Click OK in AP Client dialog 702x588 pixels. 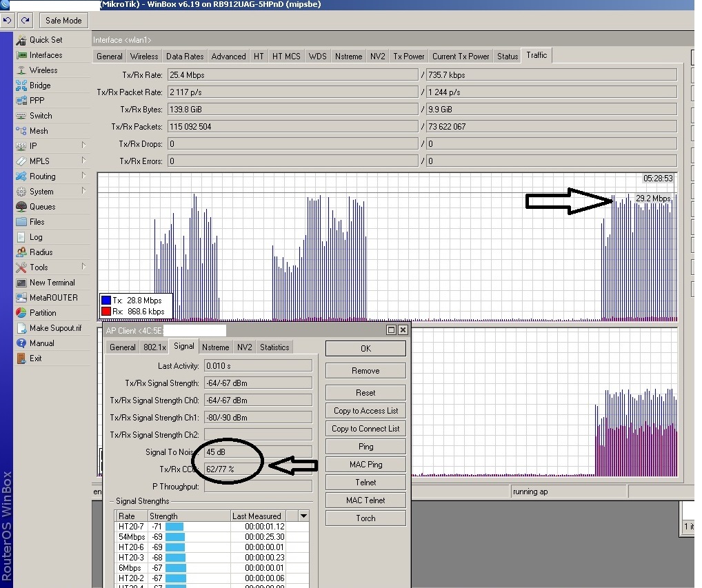pos(365,349)
